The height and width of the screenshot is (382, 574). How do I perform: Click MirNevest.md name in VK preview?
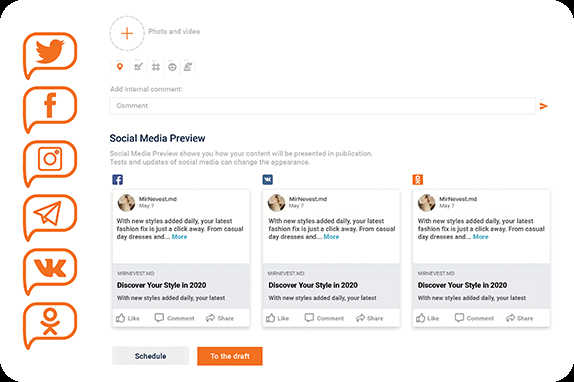308,199
